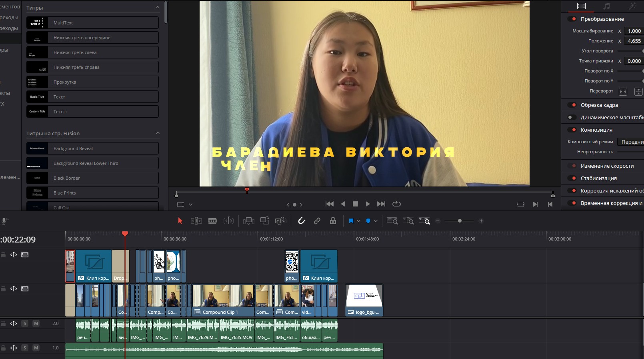Select the arrow Selection mode tool
The width and height of the screenshot is (644, 359).
(180, 221)
